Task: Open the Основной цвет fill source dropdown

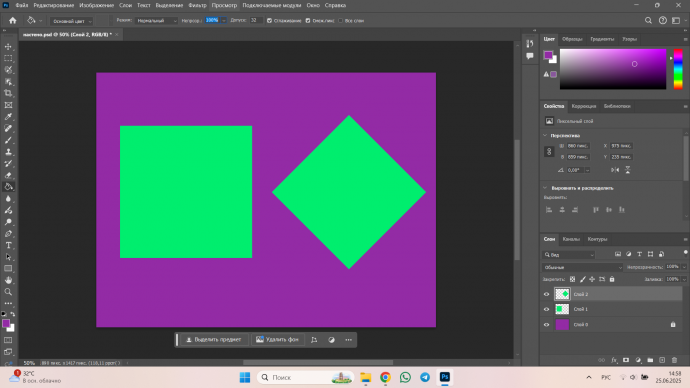Action: [71, 21]
